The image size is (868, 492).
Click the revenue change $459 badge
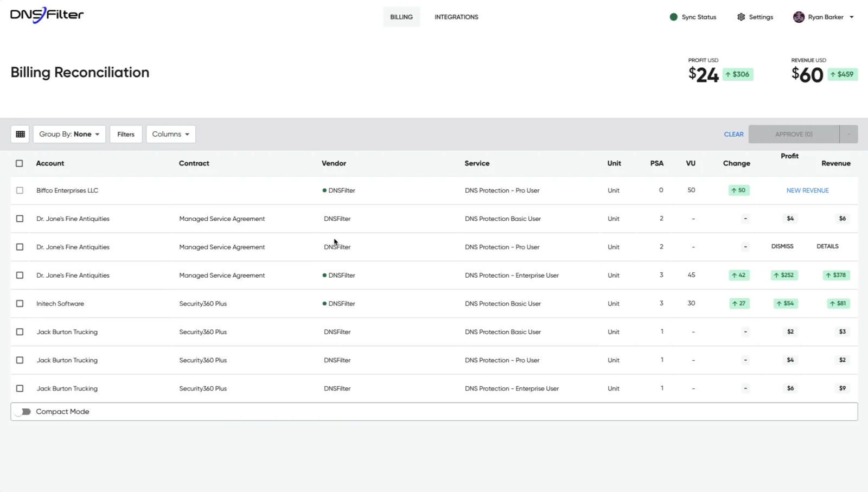coord(843,74)
